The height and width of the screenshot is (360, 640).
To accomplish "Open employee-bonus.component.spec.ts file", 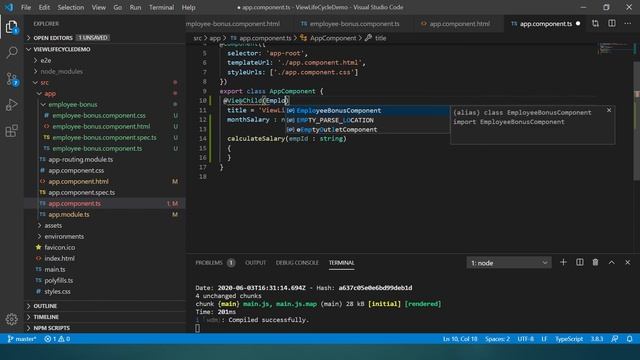I will pos(104,138).
